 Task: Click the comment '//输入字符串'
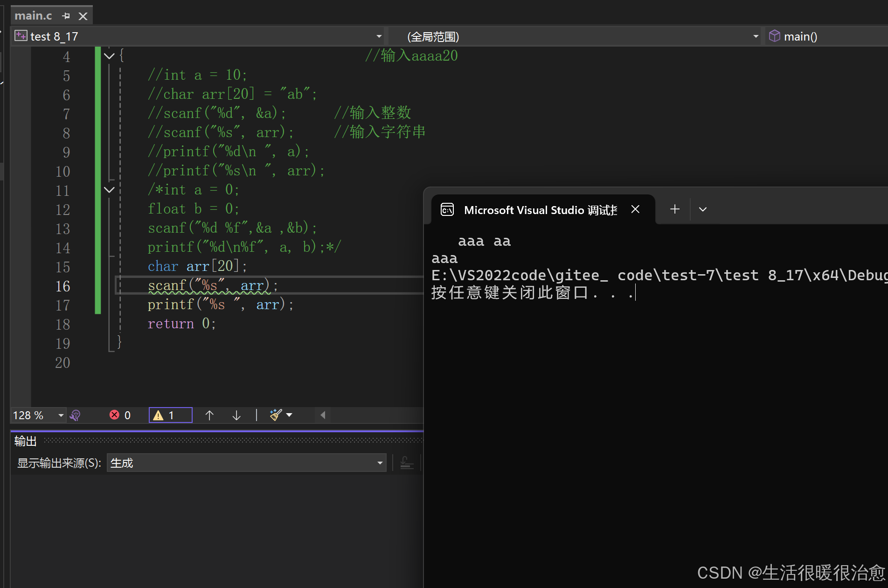point(380,132)
